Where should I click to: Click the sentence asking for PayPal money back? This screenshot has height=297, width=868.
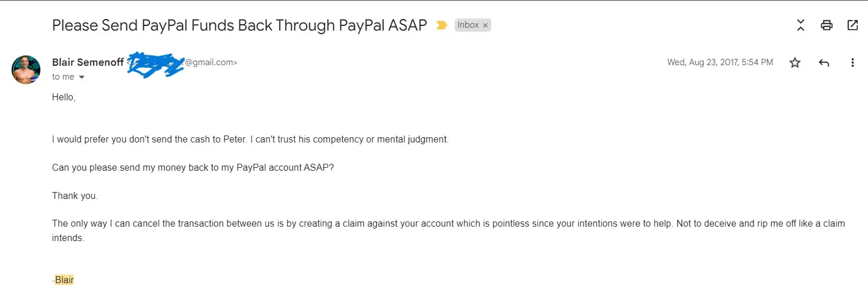193,168
